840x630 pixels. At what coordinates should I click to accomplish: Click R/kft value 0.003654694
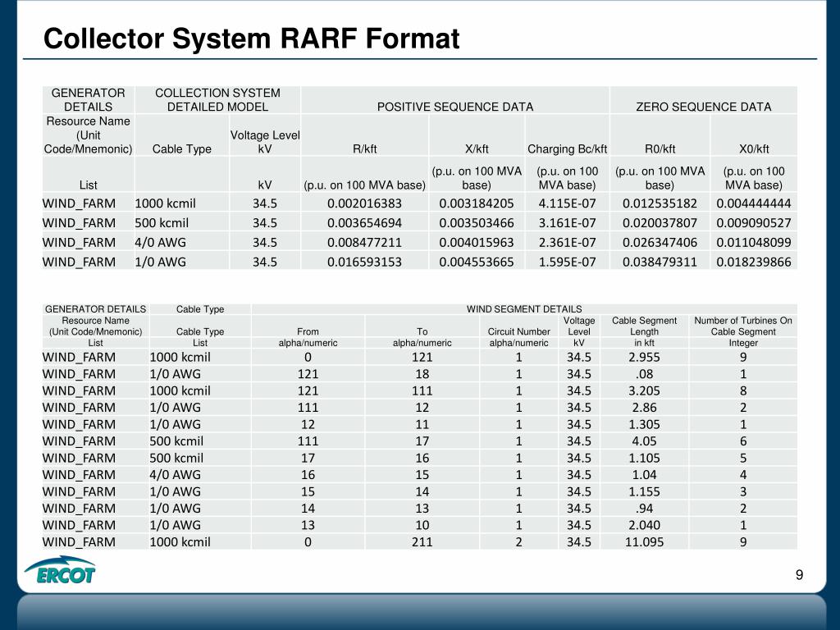pos(364,223)
